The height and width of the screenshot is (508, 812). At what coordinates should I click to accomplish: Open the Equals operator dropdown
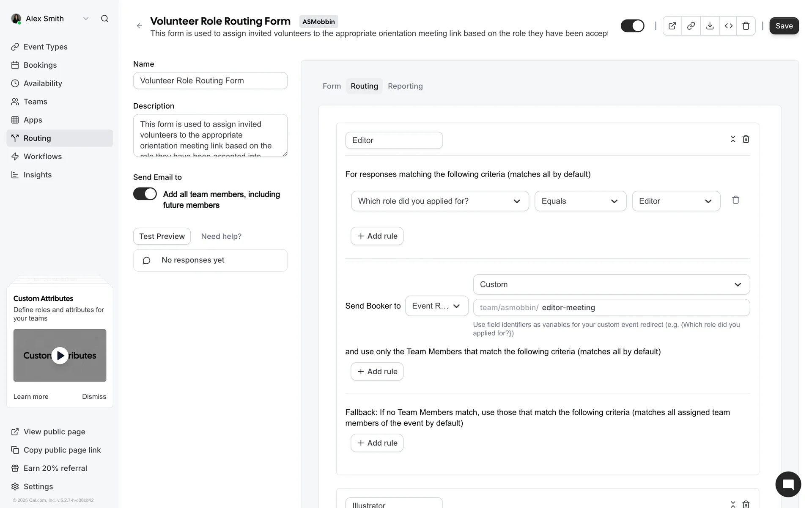[x=580, y=201]
